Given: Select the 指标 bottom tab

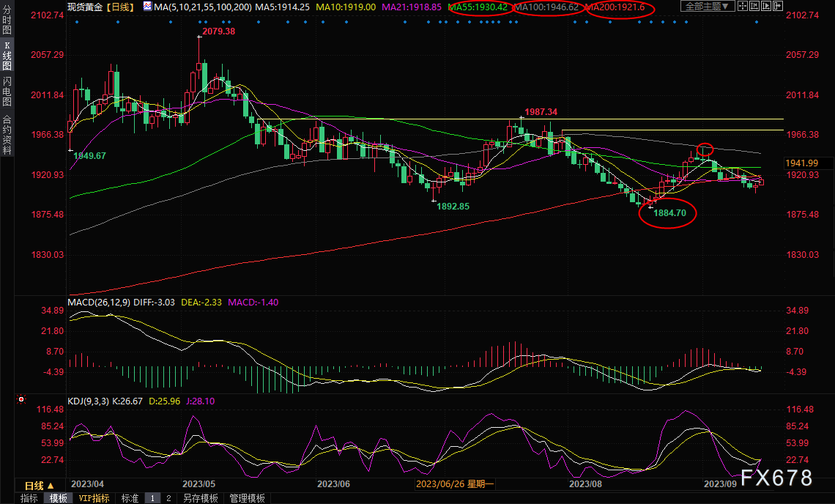Looking at the screenshot, I should click(x=29, y=498).
